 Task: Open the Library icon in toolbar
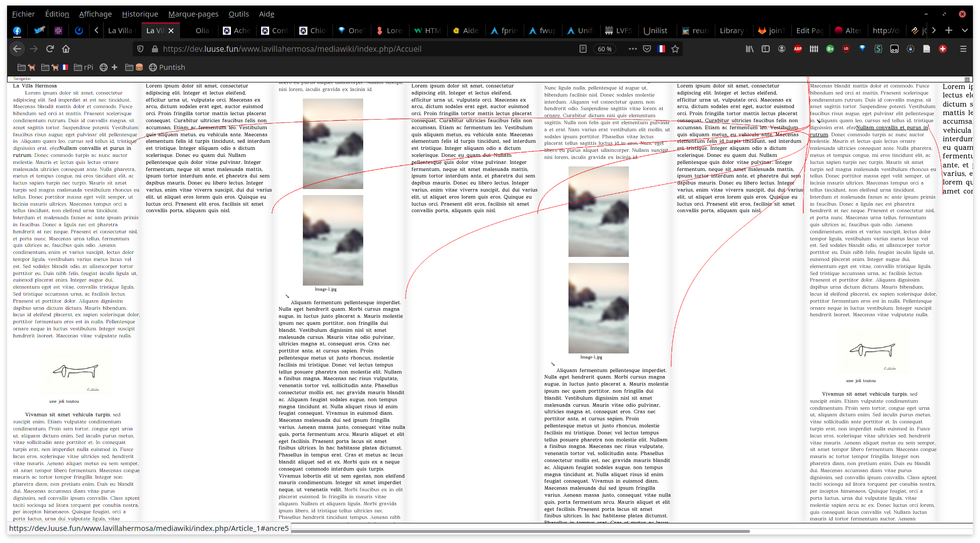[750, 49]
